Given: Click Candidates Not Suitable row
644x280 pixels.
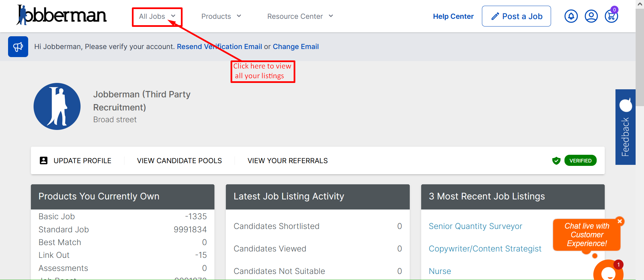Looking at the screenshot, I should tap(317, 271).
